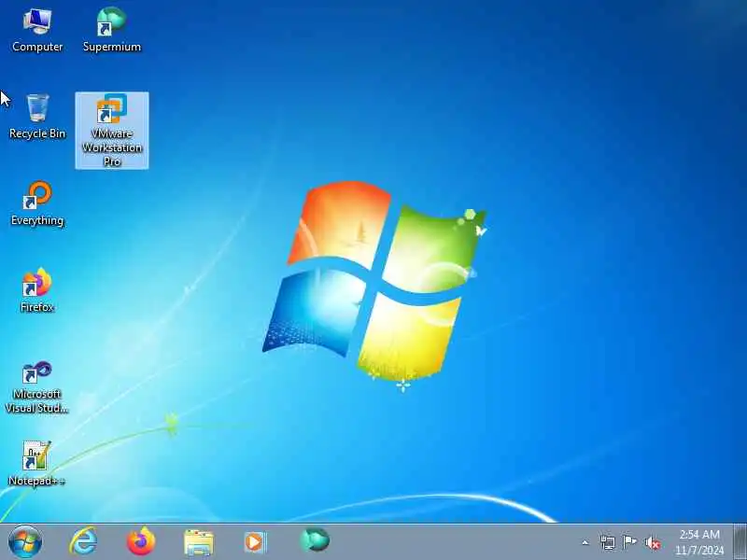Select the Notepad++ desktop shortcut

tap(36, 464)
